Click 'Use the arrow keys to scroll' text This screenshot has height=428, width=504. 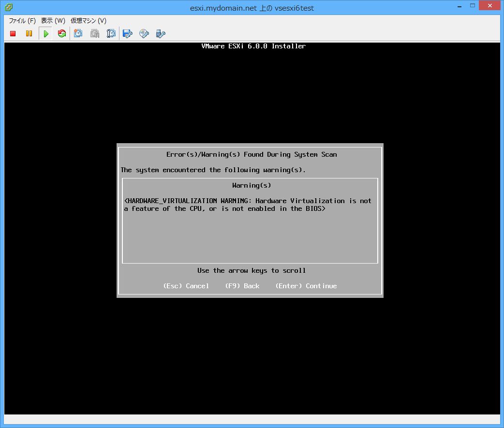point(252,270)
